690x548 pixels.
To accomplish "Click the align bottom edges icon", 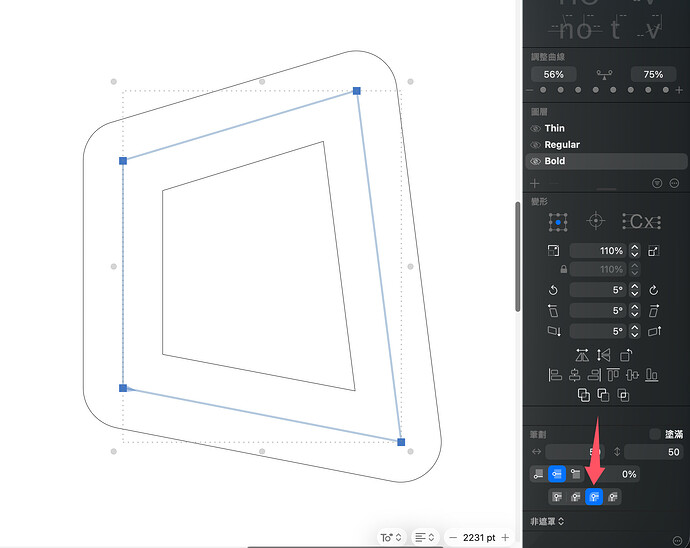I will pos(652,375).
